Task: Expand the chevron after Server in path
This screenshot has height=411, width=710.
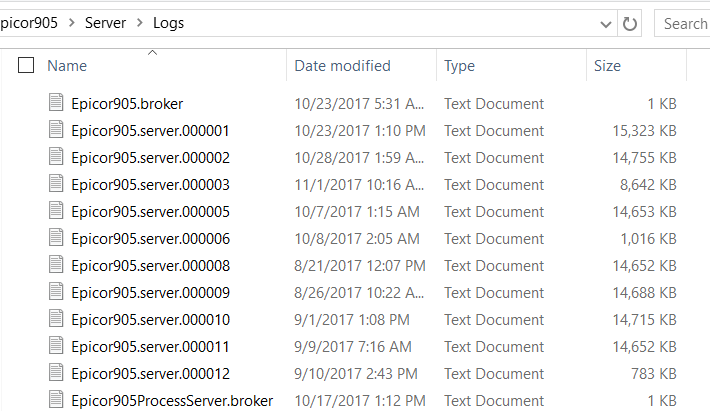Action: pyautogui.click(x=139, y=23)
